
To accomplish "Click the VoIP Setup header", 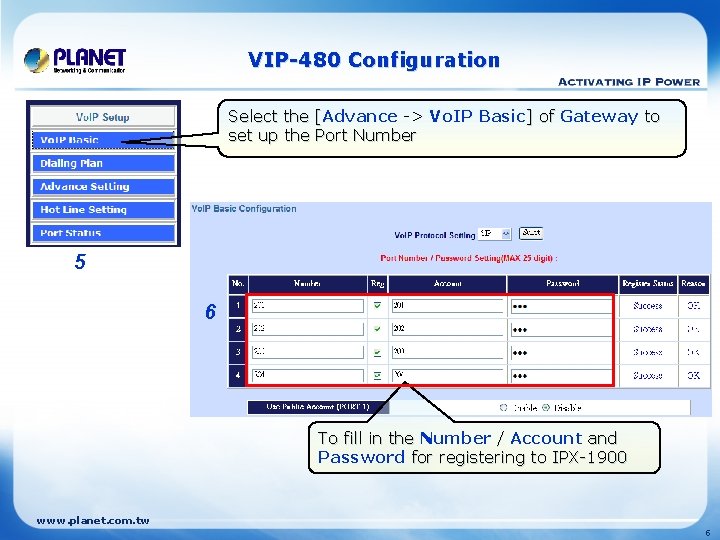I will pyautogui.click(x=103, y=117).
